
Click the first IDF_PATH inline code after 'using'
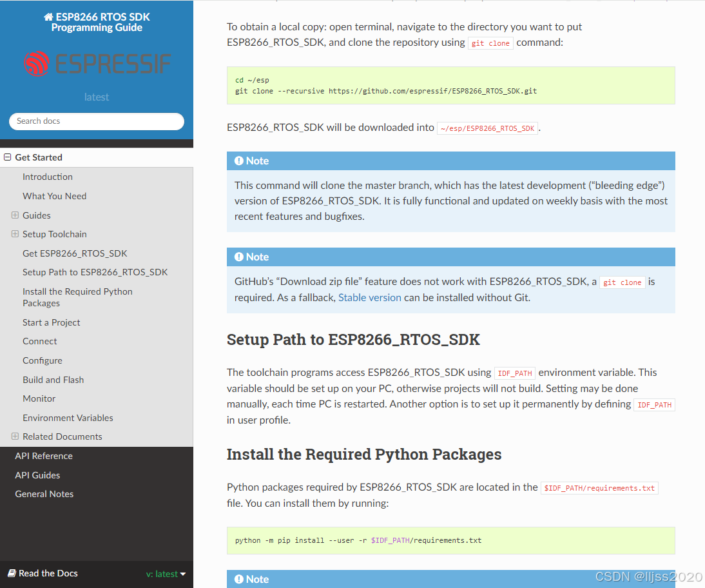point(515,373)
